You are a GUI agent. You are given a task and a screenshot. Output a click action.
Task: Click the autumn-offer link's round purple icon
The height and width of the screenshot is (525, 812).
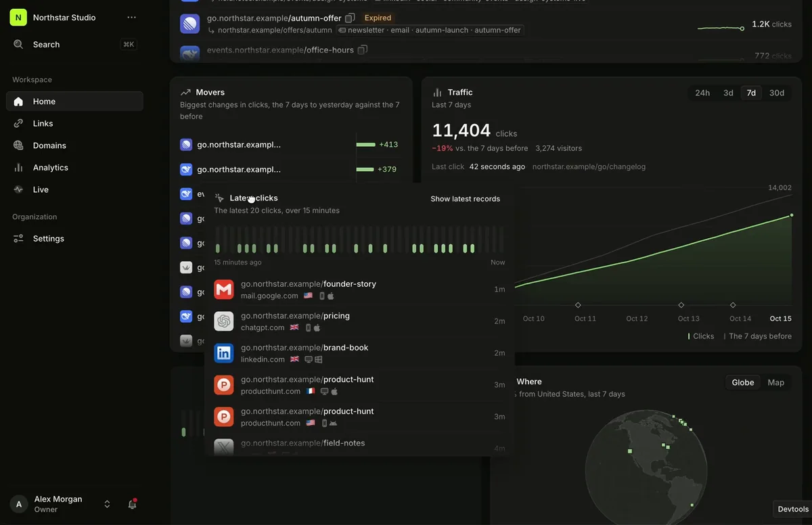[x=189, y=24]
